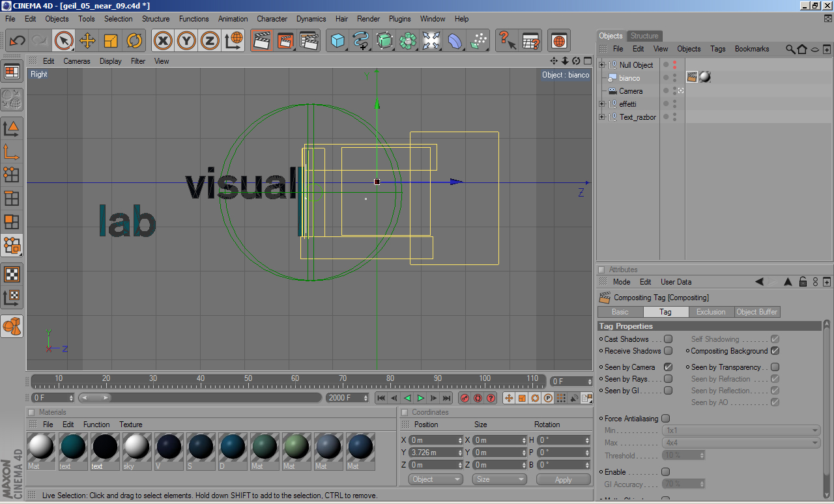This screenshot has width=834, height=504.
Task: Jump to the end of animation
Action: pyautogui.click(x=446, y=398)
